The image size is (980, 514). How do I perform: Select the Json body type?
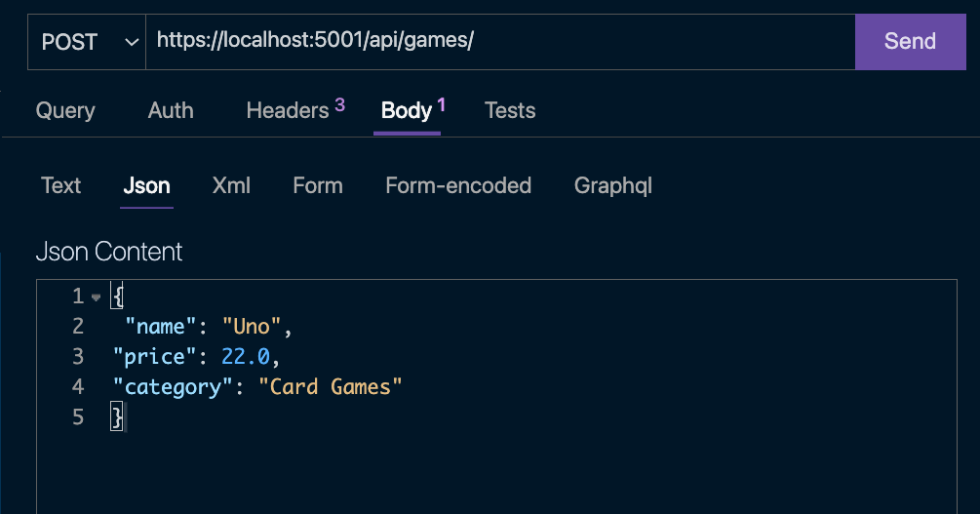click(146, 185)
